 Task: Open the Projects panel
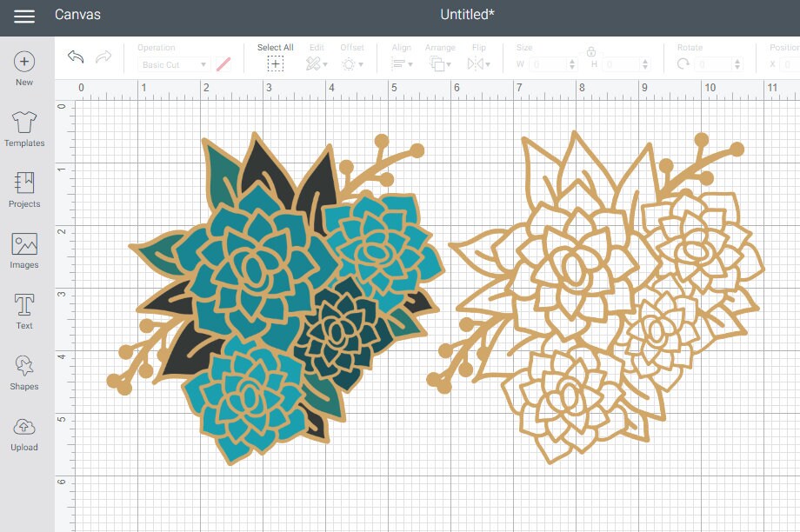pyautogui.click(x=23, y=188)
